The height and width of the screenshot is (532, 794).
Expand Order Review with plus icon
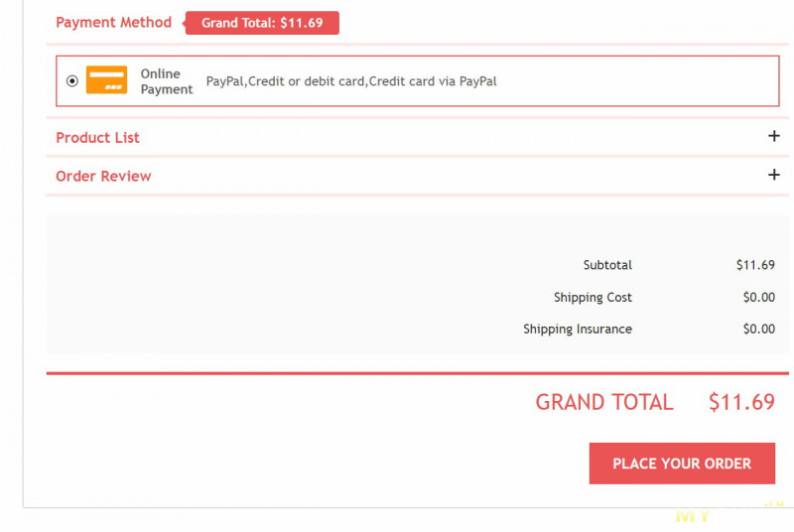[x=774, y=175]
